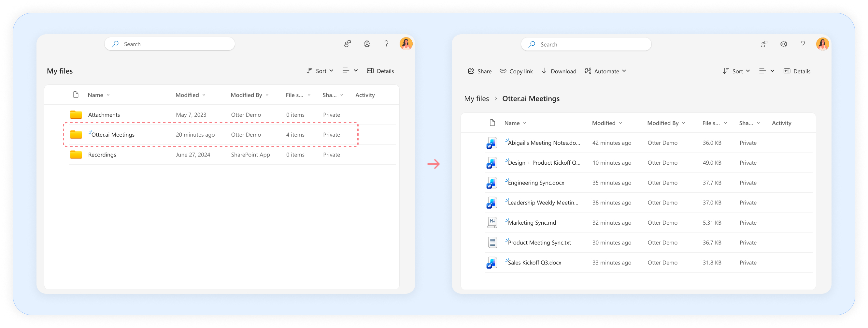The image size is (868, 328).
Task: Open Settings gear in the right panel
Action: [x=783, y=44]
